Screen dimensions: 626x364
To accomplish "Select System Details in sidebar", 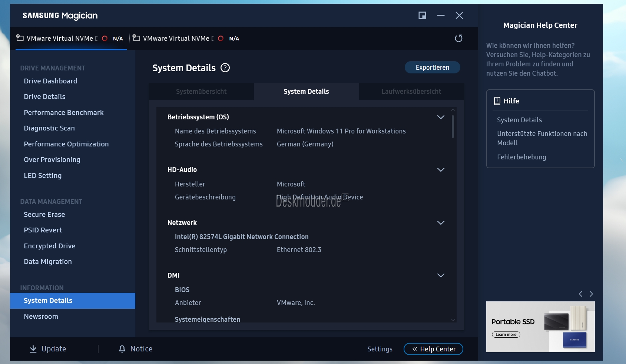I will [x=73, y=301].
